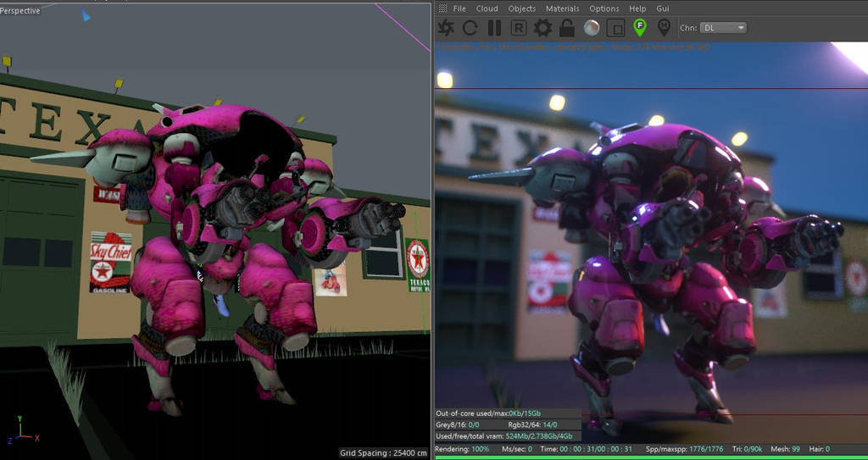The height and width of the screenshot is (460, 868).
Task: Open the Objects menu
Action: pyautogui.click(x=522, y=8)
